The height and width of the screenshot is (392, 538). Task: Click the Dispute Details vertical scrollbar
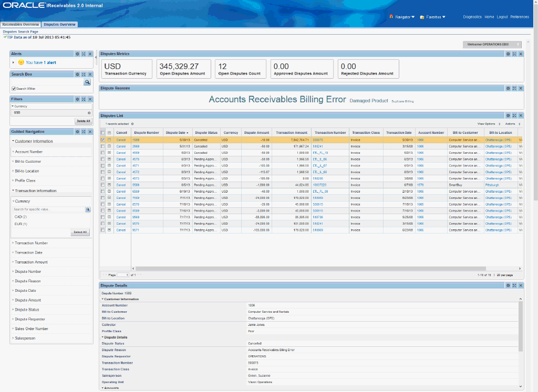[521, 325]
